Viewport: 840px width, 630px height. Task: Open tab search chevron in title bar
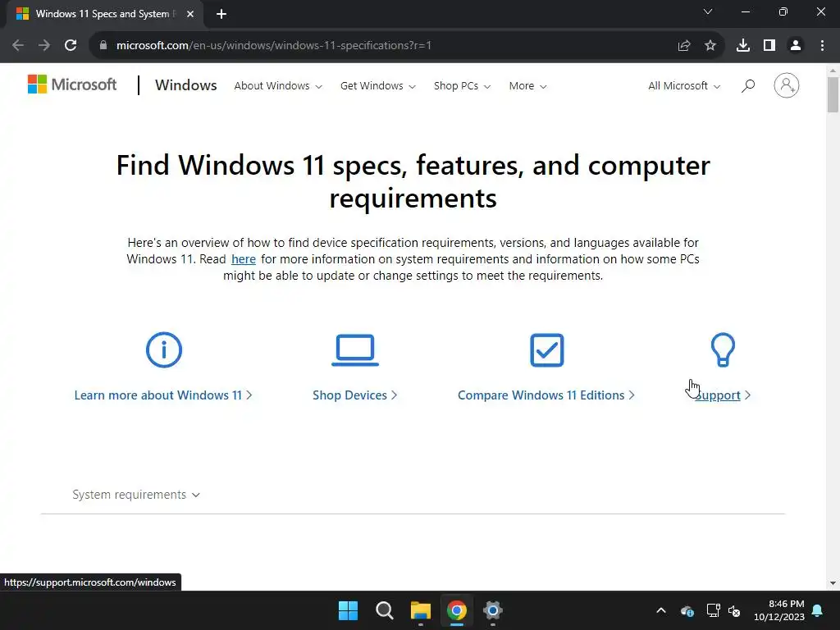708,11
